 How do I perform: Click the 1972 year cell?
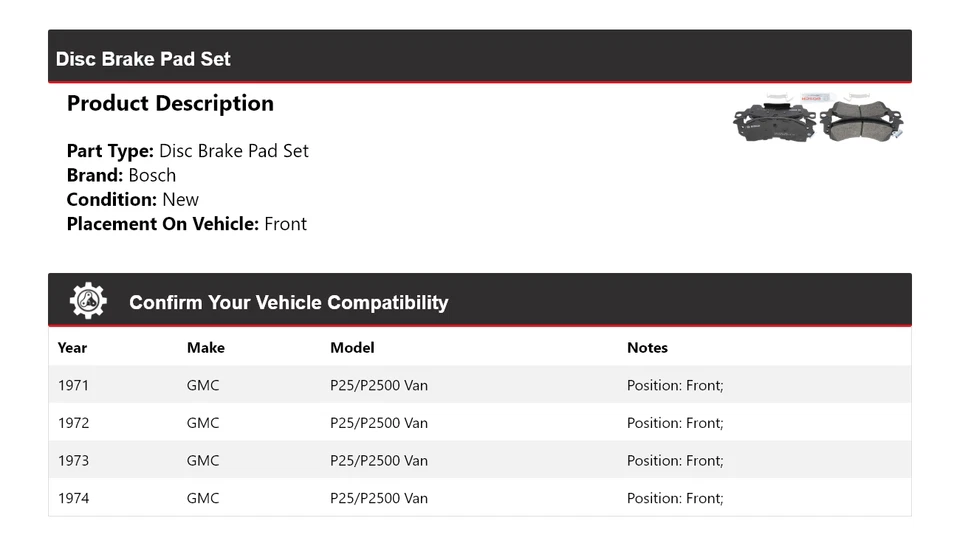pos(73,423)
